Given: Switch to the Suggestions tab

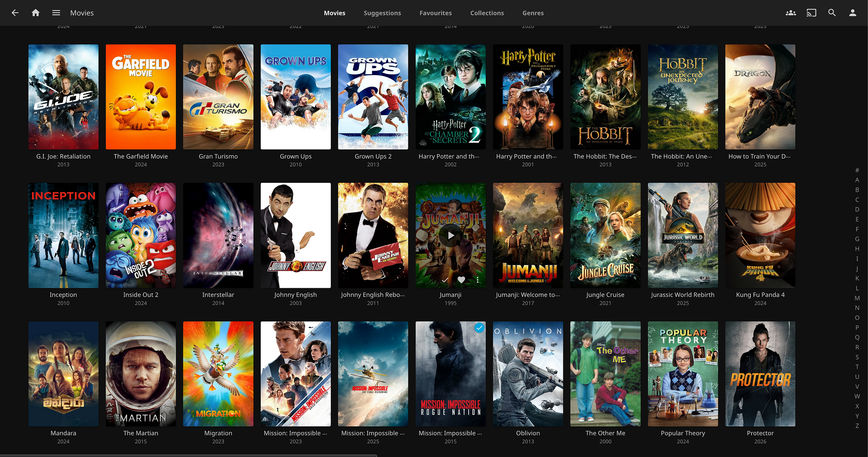Looking at the screenshot, I should [x=383, y=13].
